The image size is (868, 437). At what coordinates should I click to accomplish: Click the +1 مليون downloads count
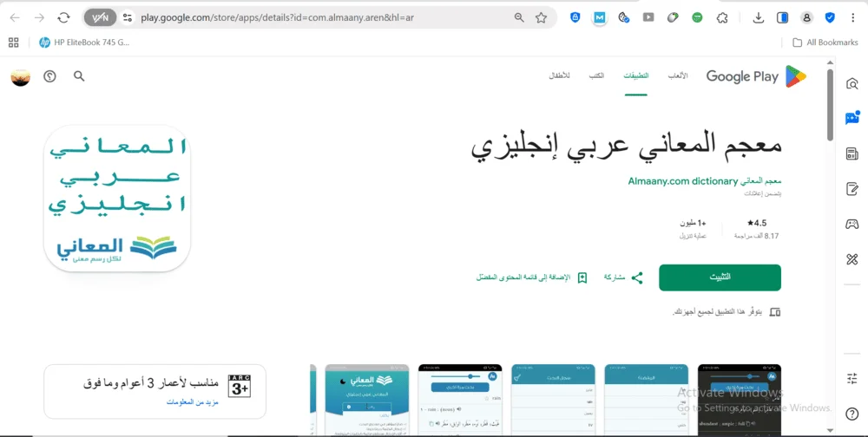pos(693,223)
